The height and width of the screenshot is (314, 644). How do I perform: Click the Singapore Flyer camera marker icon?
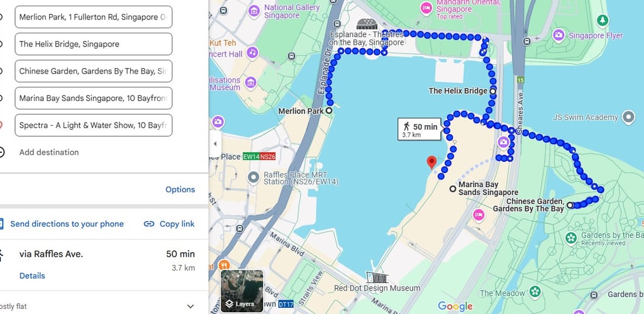click(x=558, y=35)
